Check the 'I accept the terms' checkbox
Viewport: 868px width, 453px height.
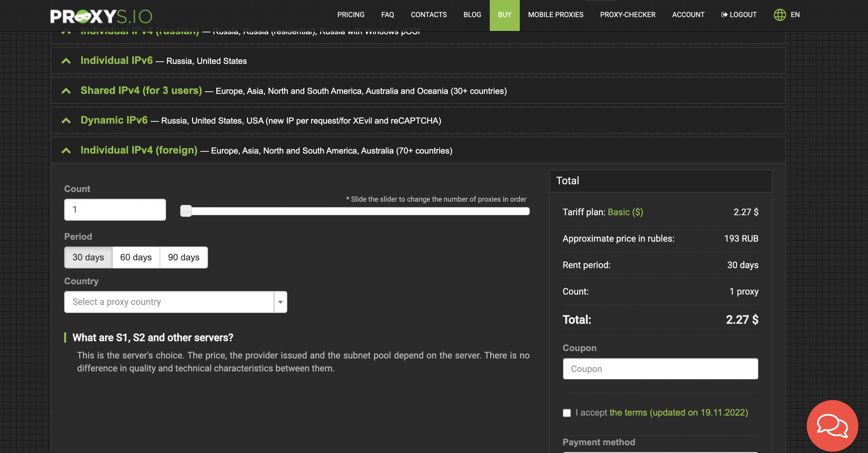(x=567, y=413)
